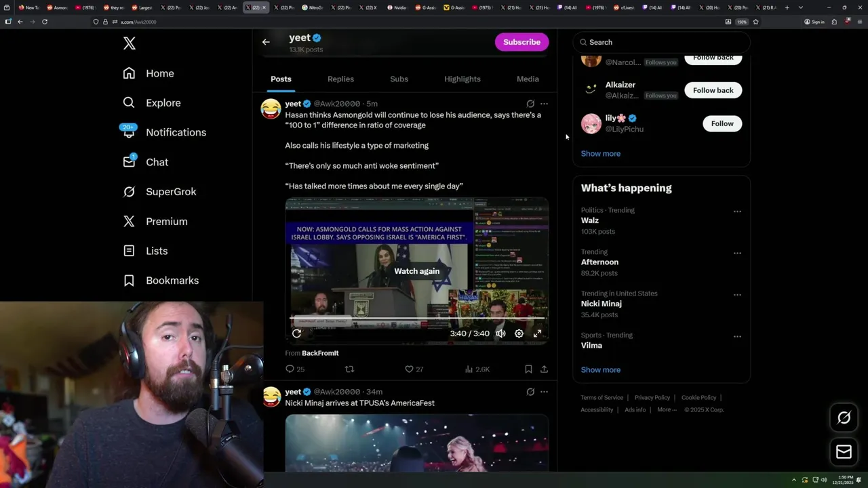Open the video settings gear
Image resolution: width=868 pixels, height=488 pixels.
pos(519,333)
